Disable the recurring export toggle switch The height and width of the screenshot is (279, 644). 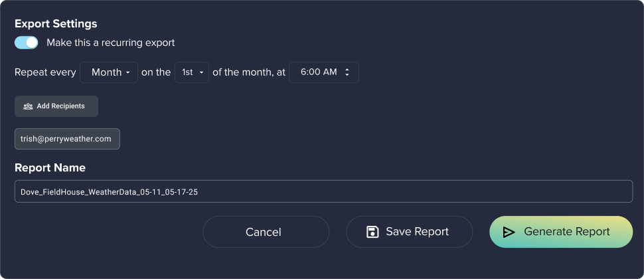pyautogui.click(x=27, y=43)
